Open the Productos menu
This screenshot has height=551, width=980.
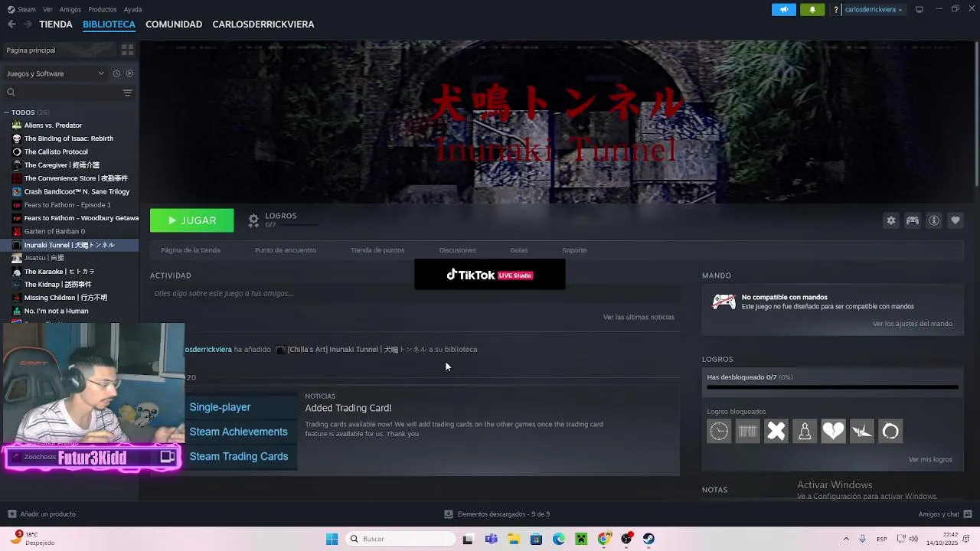pyautogui.click(x=103, y=9)
